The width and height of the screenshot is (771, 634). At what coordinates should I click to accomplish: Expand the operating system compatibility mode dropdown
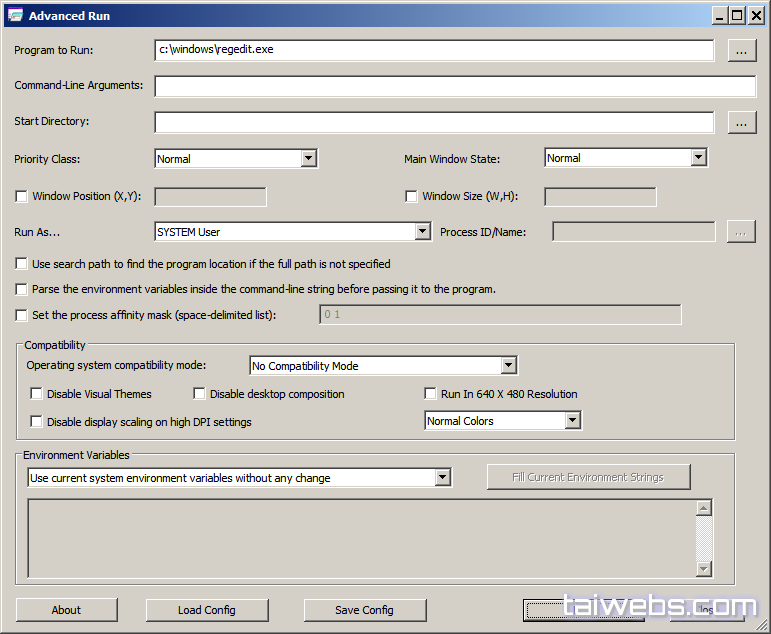(x=508, y=366)
